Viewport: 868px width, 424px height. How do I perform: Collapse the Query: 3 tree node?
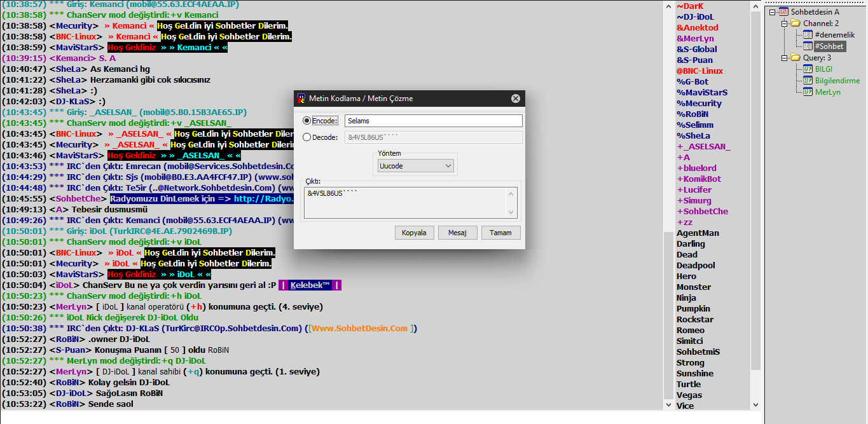[784, 58]
